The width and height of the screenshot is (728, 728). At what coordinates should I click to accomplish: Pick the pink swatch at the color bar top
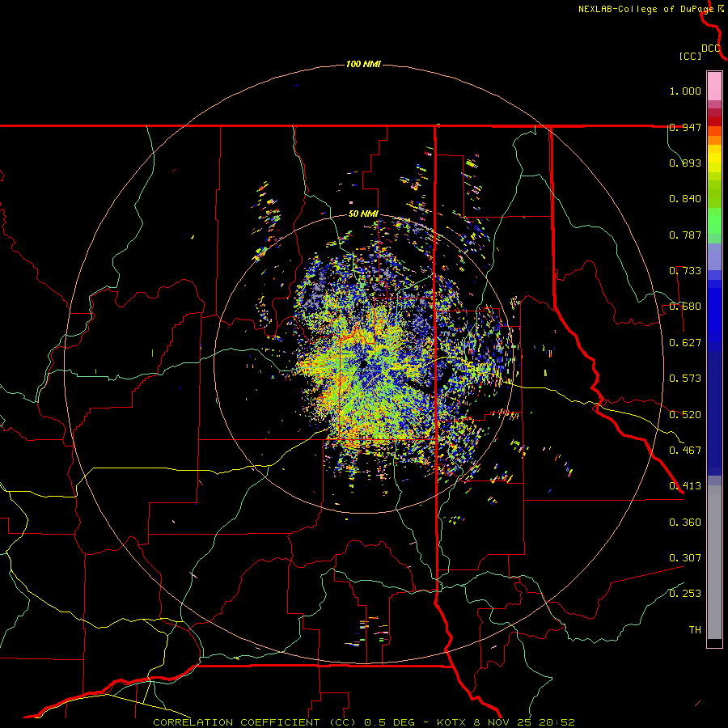pos(714,86)
